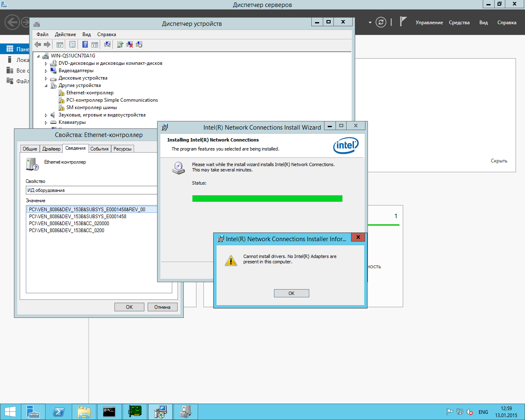Select the PCI-контроллер Simple Communications device
This screenshot has height=420, width=525.
(112, 100)
